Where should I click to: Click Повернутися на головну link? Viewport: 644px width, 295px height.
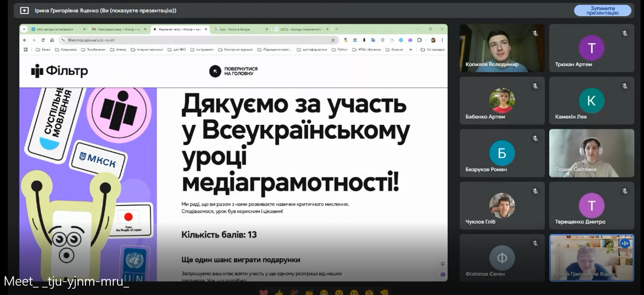coord(233,71)
